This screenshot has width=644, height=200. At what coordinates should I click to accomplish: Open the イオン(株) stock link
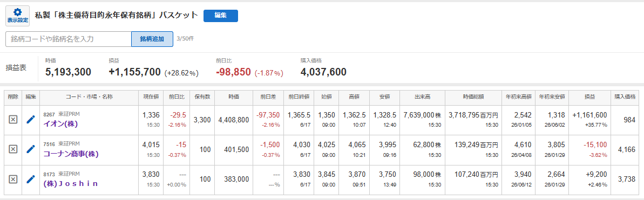point(61,123)
